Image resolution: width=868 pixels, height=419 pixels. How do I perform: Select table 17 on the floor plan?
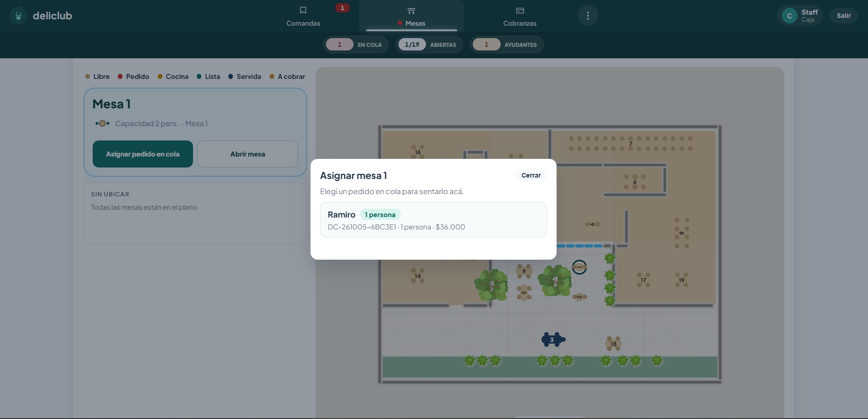643,280
